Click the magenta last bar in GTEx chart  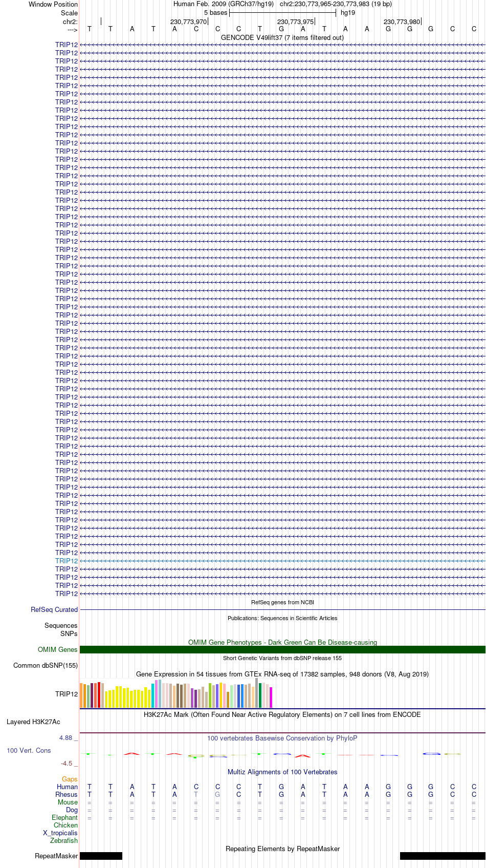(271, 697)
